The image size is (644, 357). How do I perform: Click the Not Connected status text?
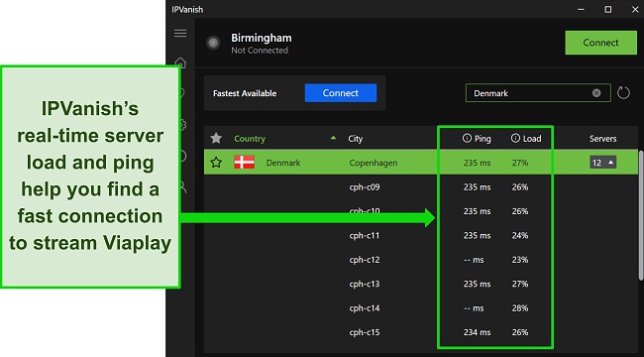[x=260, y=51]
